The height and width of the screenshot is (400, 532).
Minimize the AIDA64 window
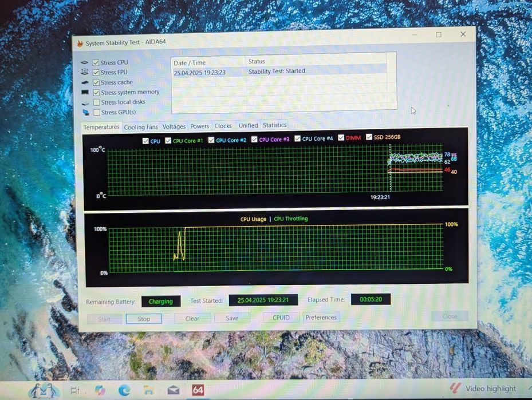click(x=415, y=35)
